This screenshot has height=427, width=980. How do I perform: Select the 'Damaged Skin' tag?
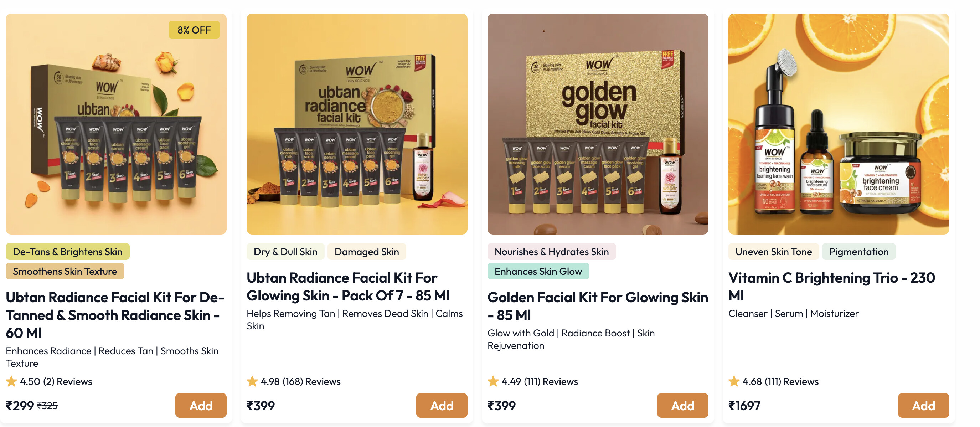tap(367, 252)
